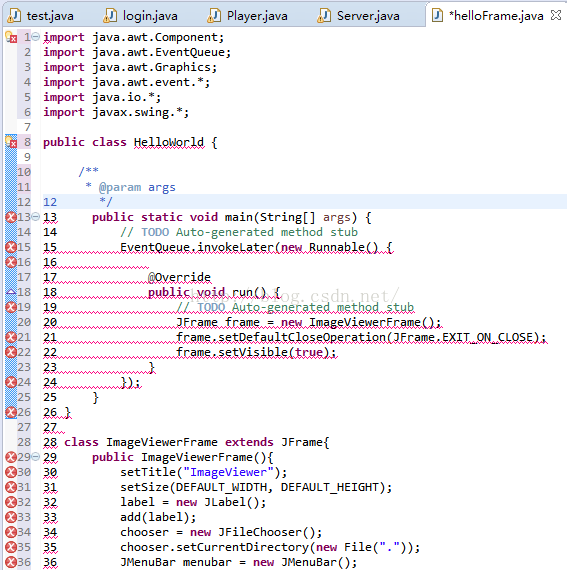Click the override indicator triangle on line 18
The height and width of the screenshot is (570, 571).
pyautogui.click(x=11, y=292)
